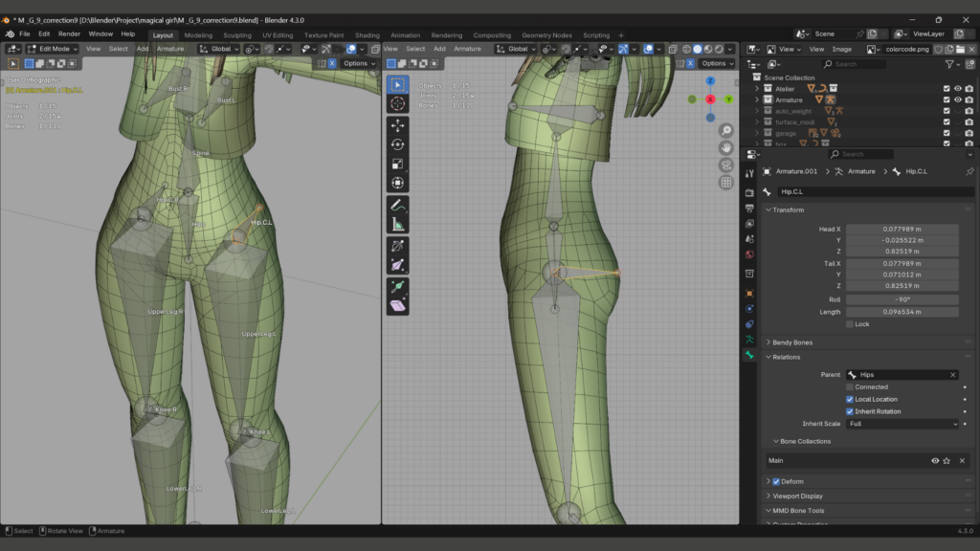Pick the Measure tool

[397, 225]
